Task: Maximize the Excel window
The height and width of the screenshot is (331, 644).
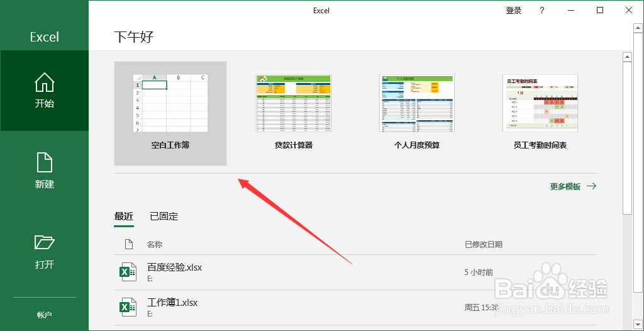Action: (600, 11)
